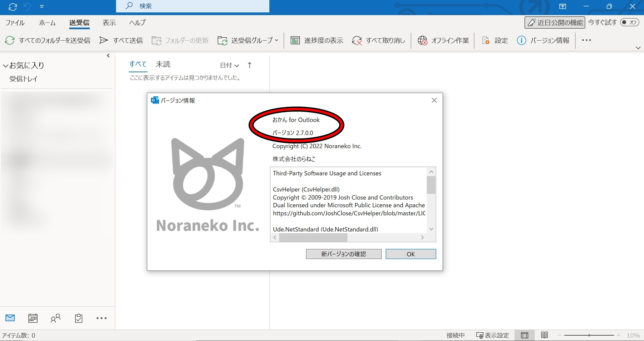The image size is (644, 341).
Task: Click 表示設定 in status bar
Action: coord(493,335)
